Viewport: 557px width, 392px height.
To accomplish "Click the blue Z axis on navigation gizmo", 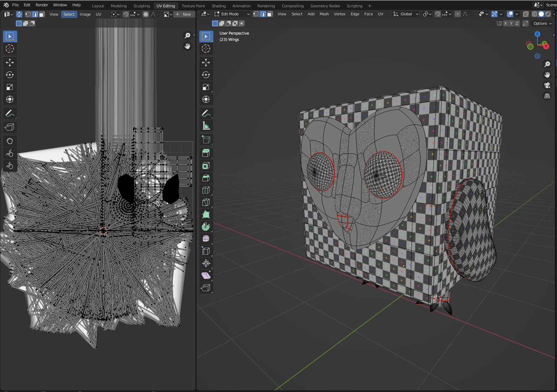I will 537,34.
